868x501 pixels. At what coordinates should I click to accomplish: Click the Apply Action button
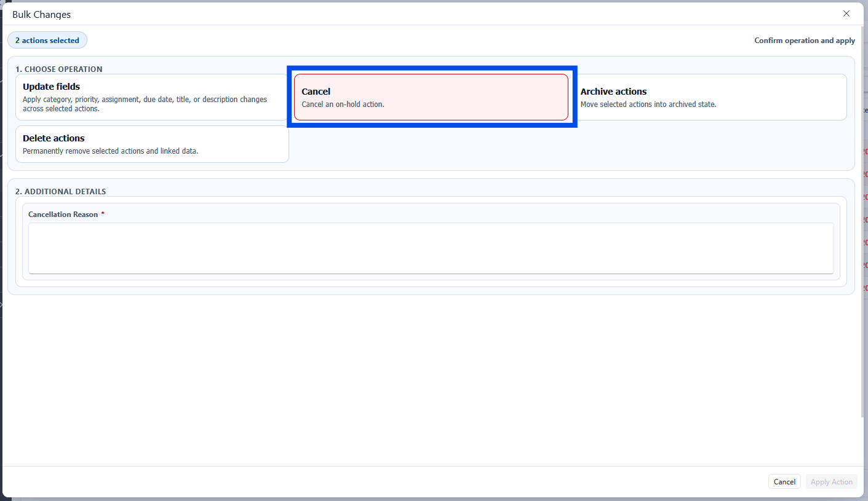tap(831, 482)
